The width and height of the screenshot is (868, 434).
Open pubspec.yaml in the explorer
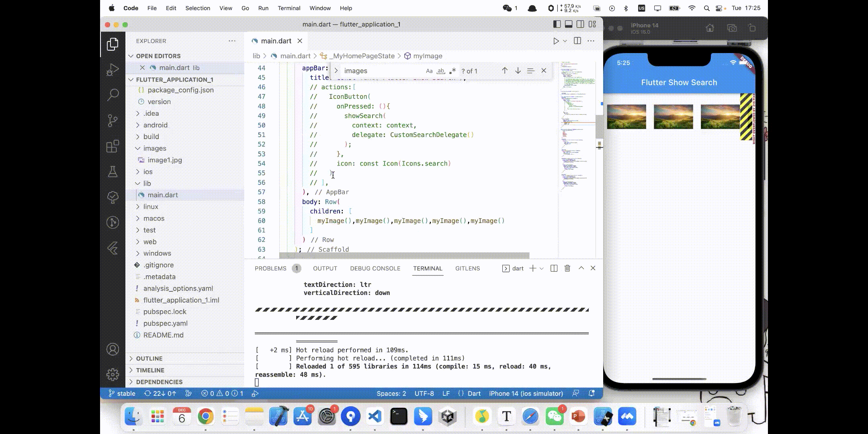165,323
